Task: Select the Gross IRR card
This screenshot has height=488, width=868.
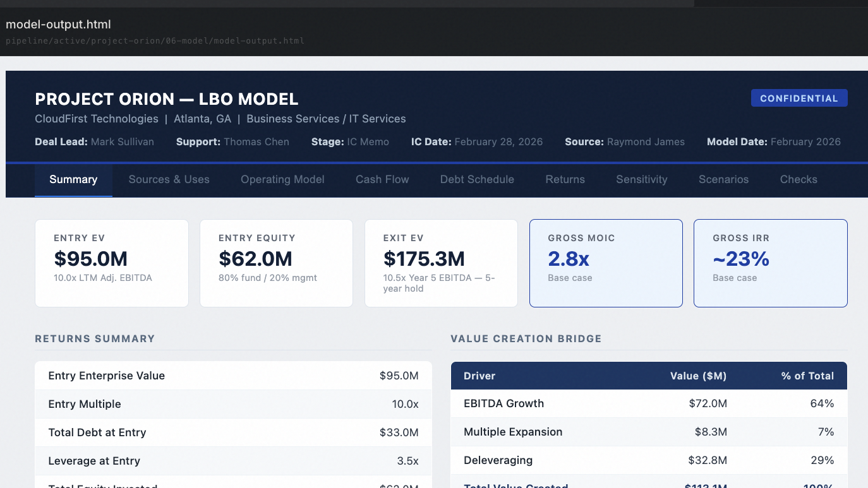Action: (770, 263)
